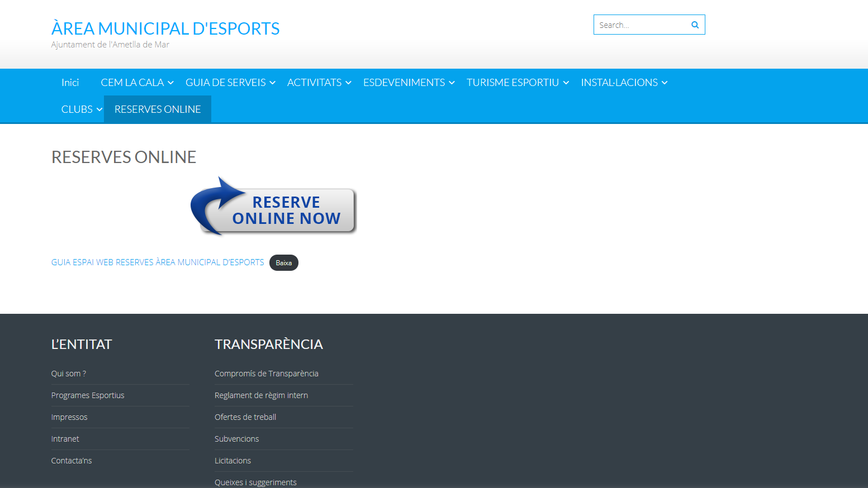868x488 pixels.
Task: Open Programes Esportius footer link
Action: click(x=88, y=395)
